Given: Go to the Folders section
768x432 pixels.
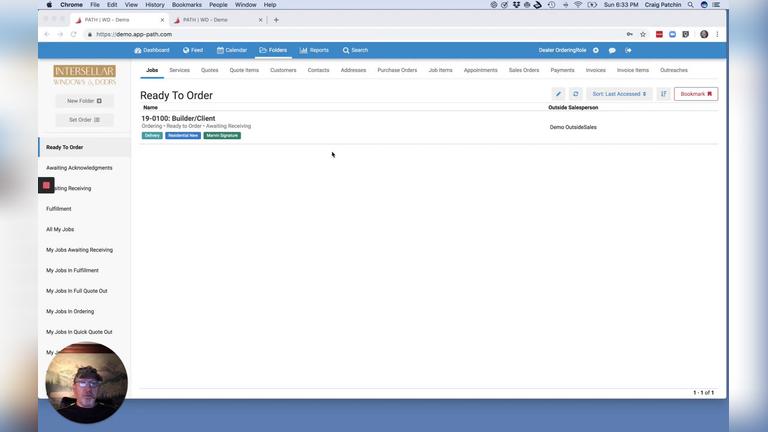Looking at the screenshot, I should pos(273,50).
